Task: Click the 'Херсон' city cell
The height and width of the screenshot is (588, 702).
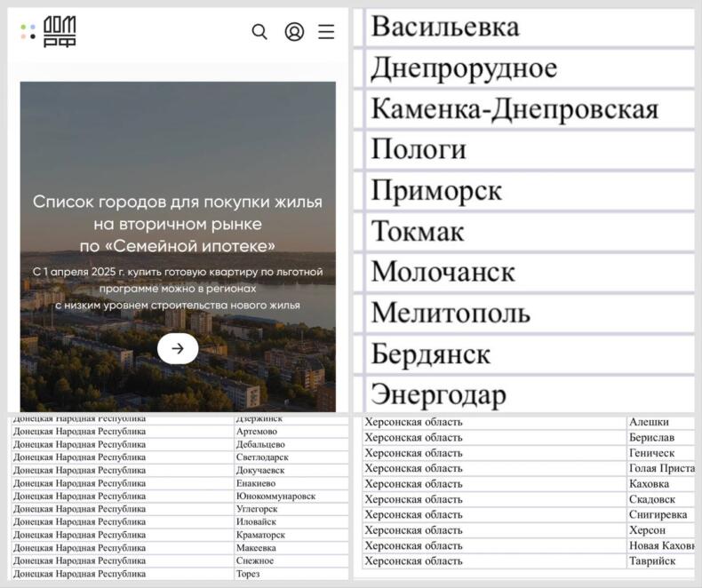Action: tap(661, 530)
